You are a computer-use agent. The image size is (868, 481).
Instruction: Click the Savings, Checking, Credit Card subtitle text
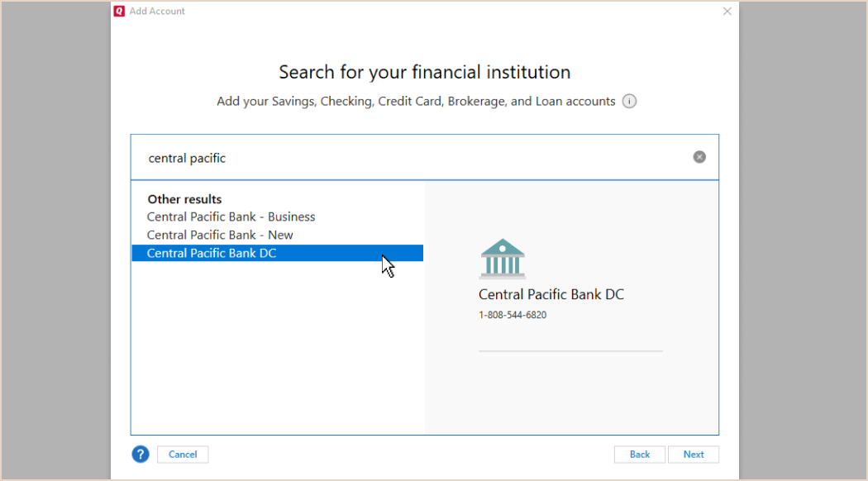click(416, 102)
